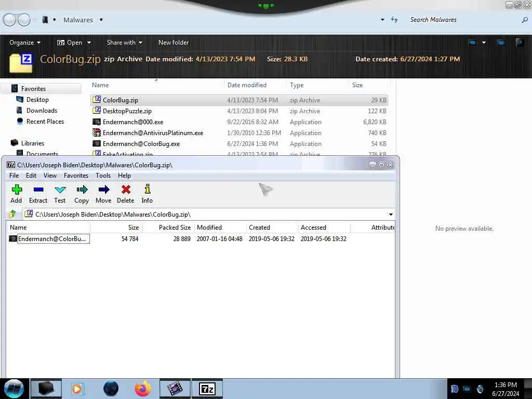Screen dimensions: 532x399
Task: Select Libraries in navigation pane
Action: click(33, 143)
